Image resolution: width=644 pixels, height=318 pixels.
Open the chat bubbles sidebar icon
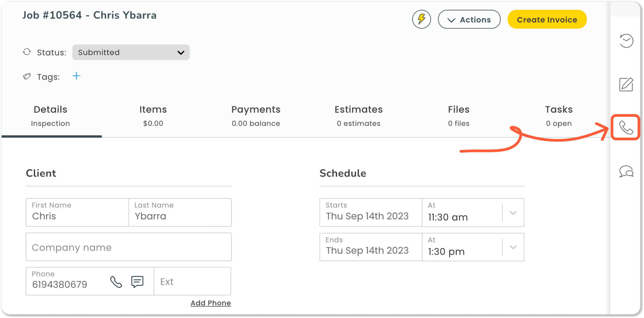click(x=626, y=172)
